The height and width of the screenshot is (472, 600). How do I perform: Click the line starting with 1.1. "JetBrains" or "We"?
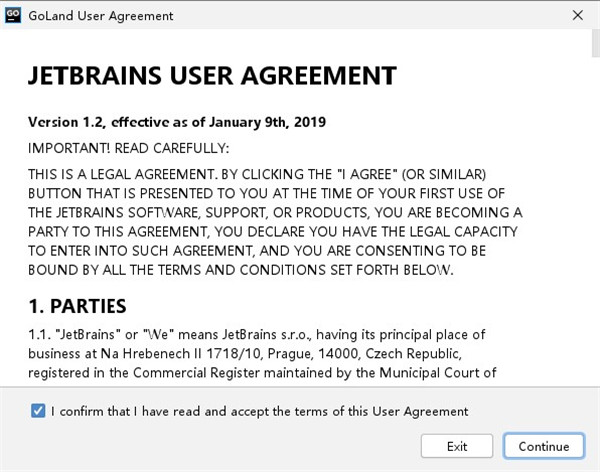click(257, 335)
